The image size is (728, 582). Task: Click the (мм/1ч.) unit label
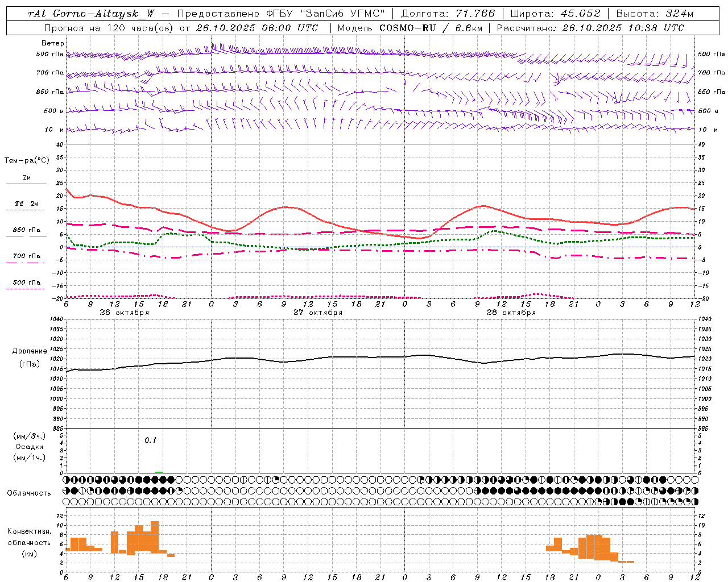pyautogui.click(x=29, y=458)
